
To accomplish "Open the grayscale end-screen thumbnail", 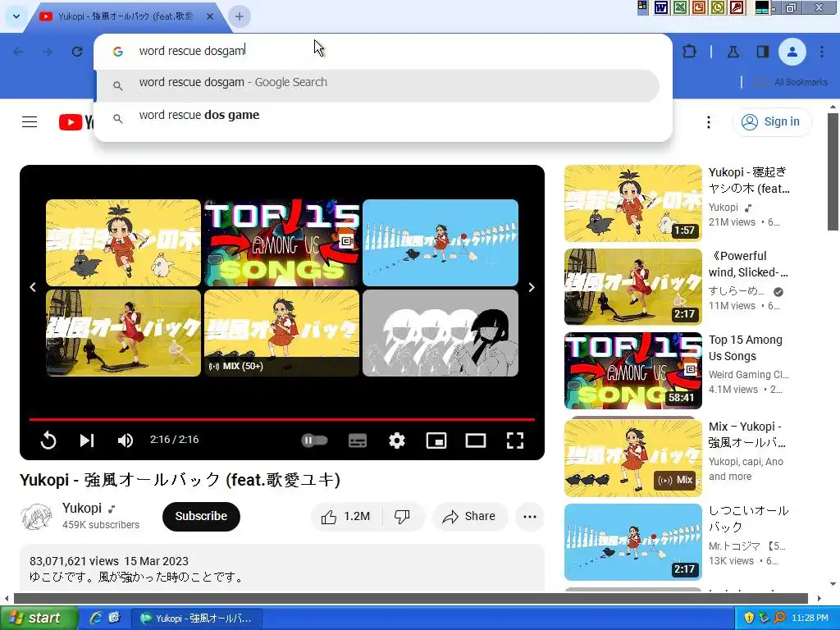I will [x=441, y=333].
